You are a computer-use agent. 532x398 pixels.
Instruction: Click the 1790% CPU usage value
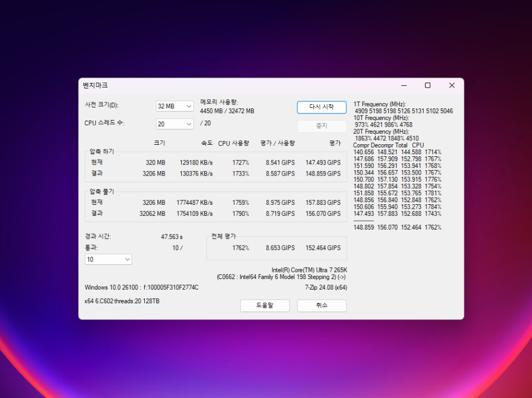tap(241, 214)
